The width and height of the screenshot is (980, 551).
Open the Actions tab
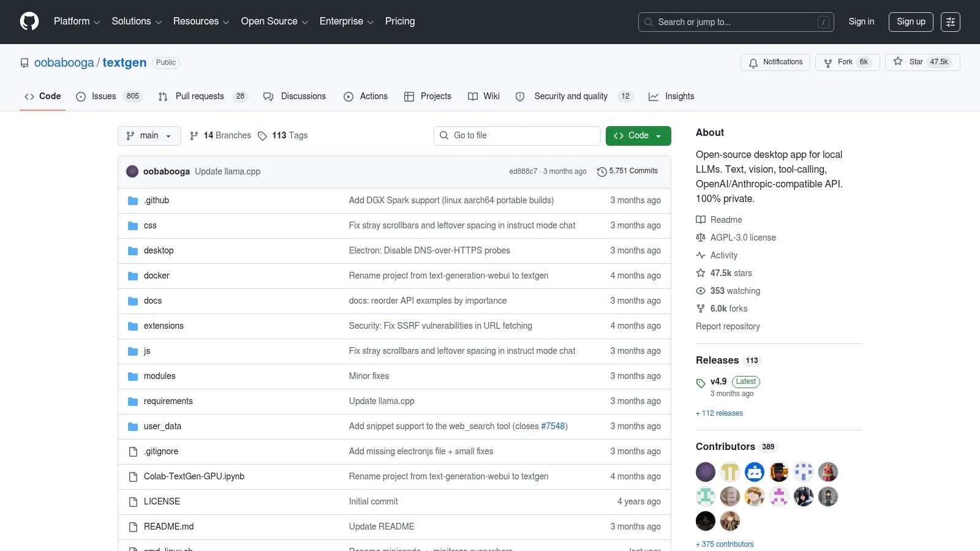[366, 97]
